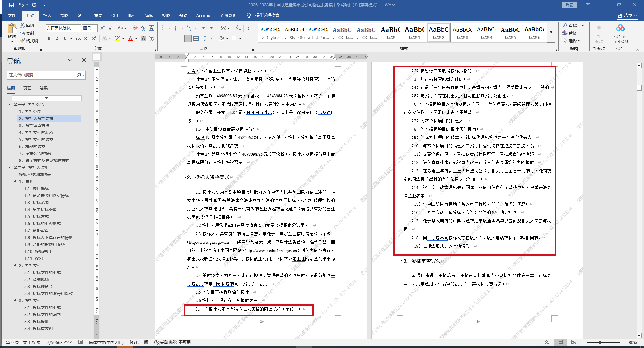
Task: Click the 登录 (Sign in) button
Action: tap(570, 5)
